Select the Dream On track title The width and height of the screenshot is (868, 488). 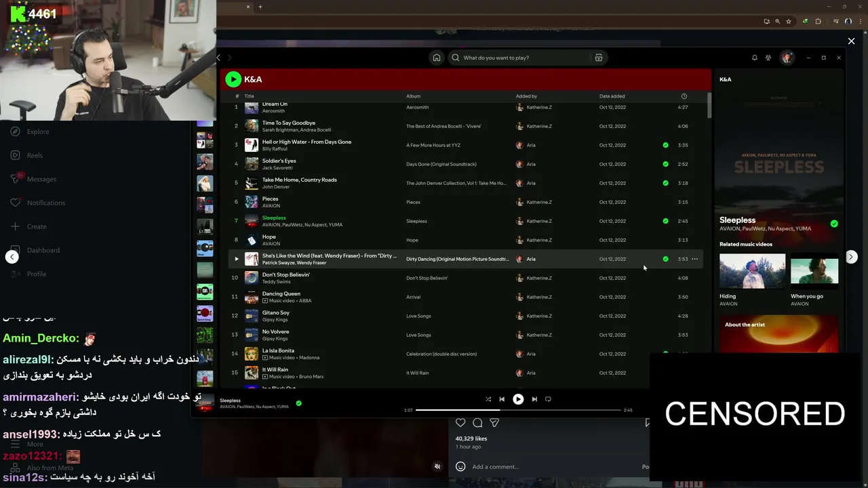coord(275,104)
